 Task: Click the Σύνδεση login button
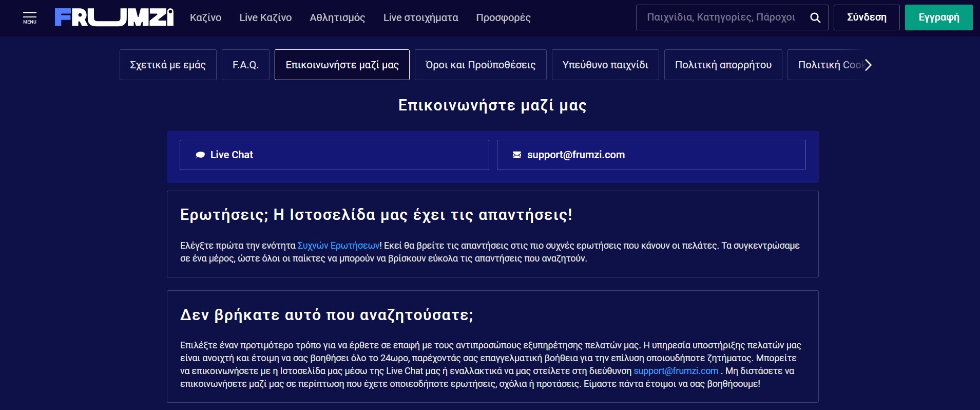click(867, 17)
